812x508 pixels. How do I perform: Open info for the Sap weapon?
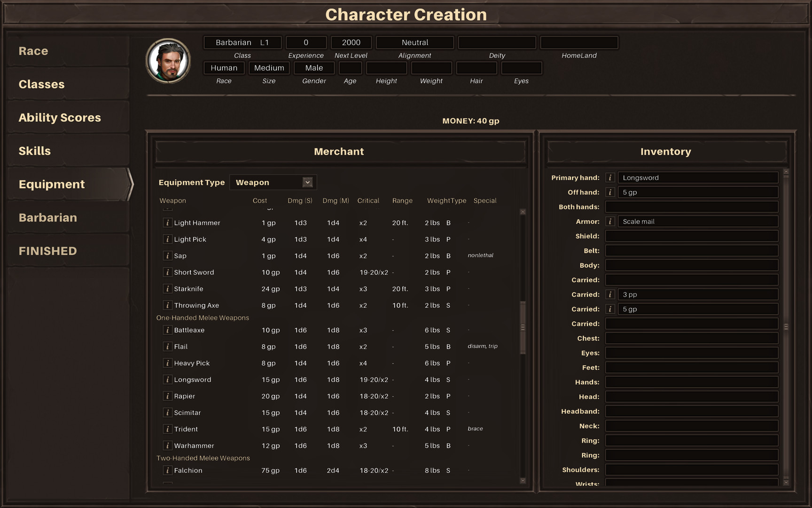(x=168, y=255)
